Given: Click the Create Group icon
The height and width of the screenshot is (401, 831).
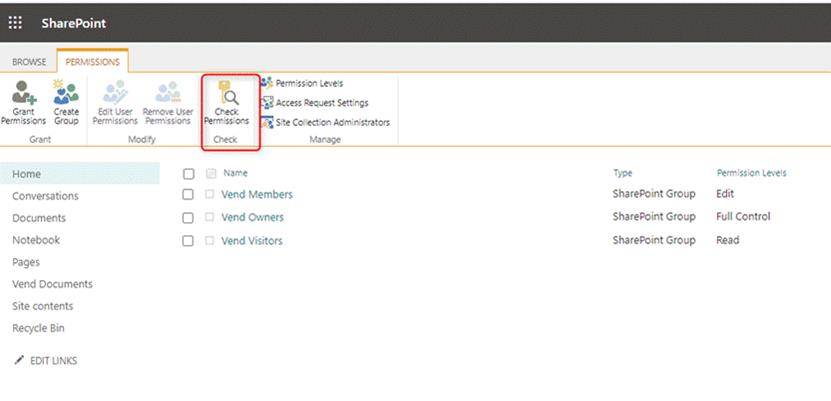Looking at the screenshot, I should (x=66, y=92).
